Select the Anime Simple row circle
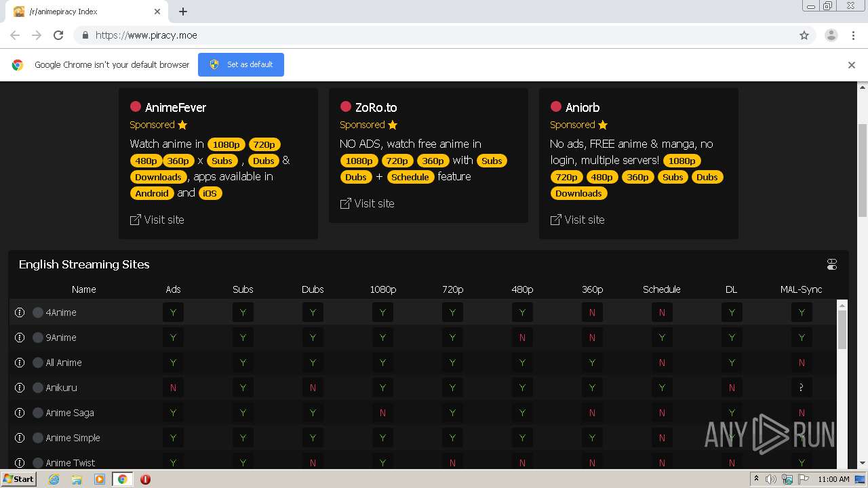Viewport: 868px width, 488px height. point(38,438)
